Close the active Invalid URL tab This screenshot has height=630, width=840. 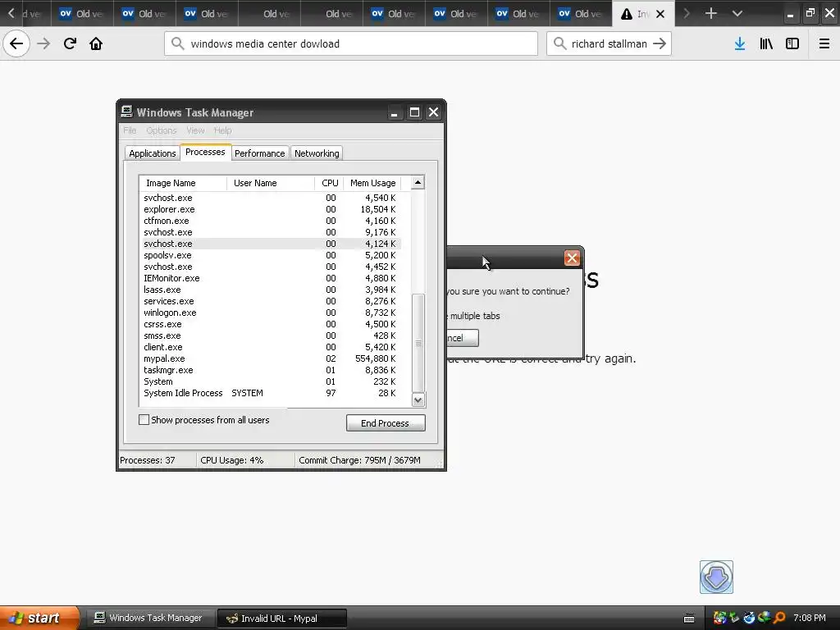click(x=660, y=15)
